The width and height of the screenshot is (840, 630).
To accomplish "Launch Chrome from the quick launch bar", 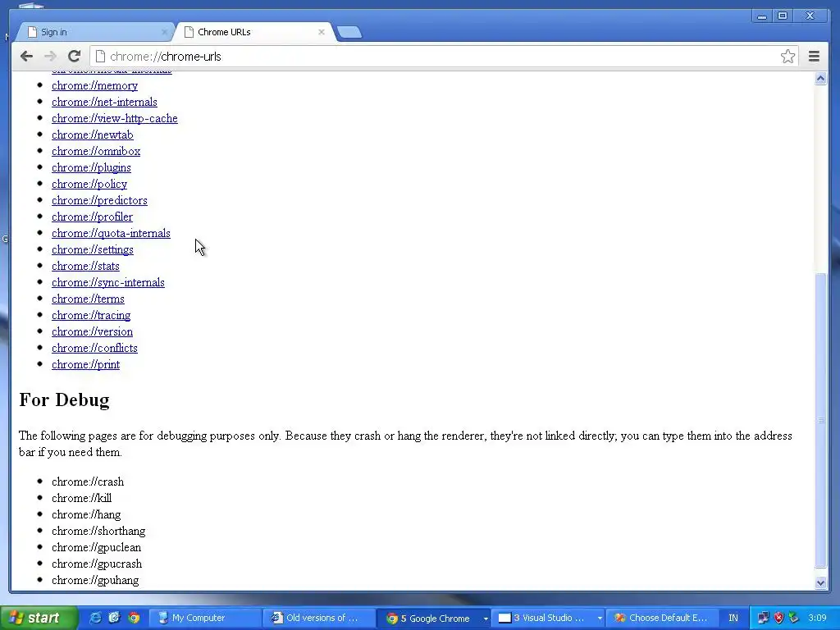I will 134,618.
